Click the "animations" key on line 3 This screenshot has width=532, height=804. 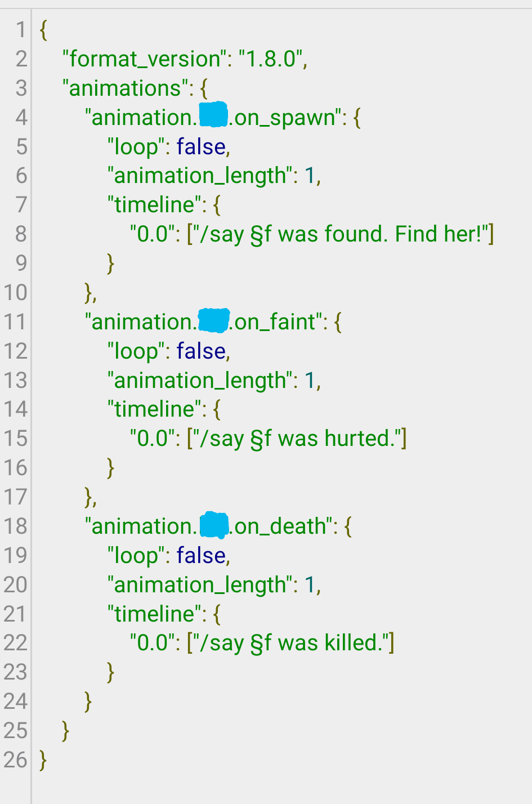click(125, 88)
